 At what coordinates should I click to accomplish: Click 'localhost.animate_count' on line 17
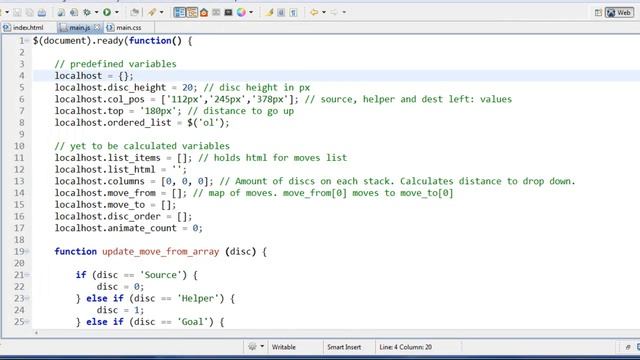click(x=116, y=228)
